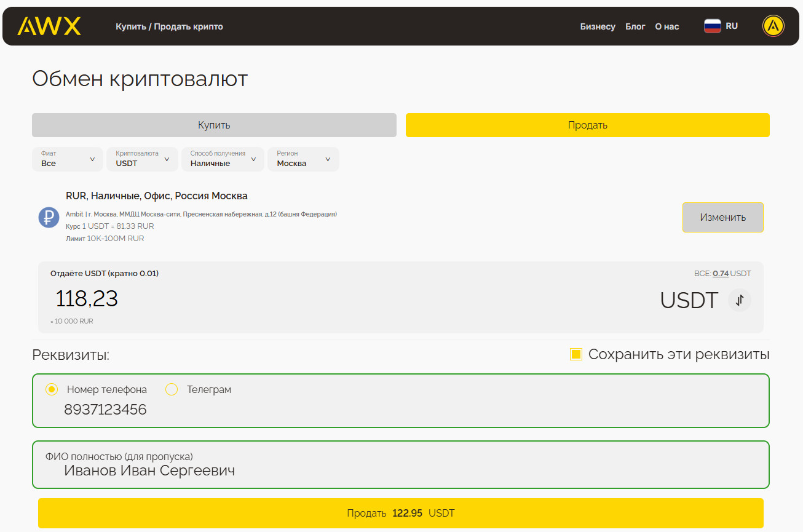Click the AWX logo in header
Viewport: 803px width, 532px height.
point(49,26)
